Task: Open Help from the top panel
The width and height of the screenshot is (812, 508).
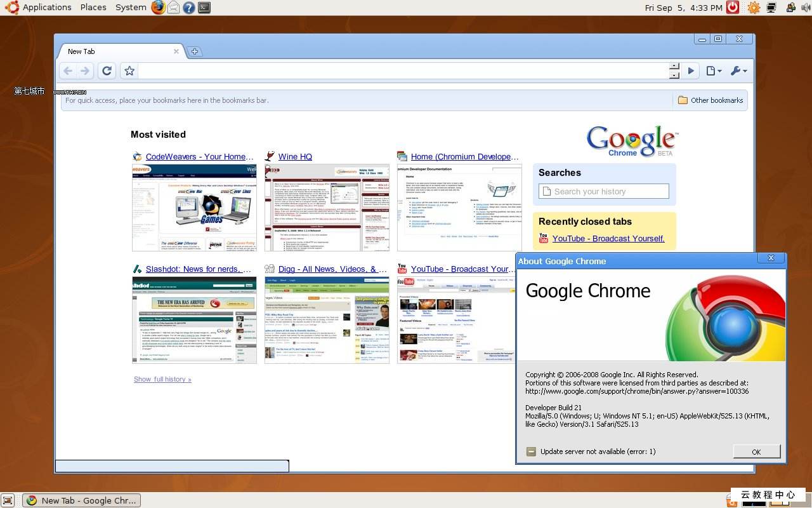Action: 188,8
